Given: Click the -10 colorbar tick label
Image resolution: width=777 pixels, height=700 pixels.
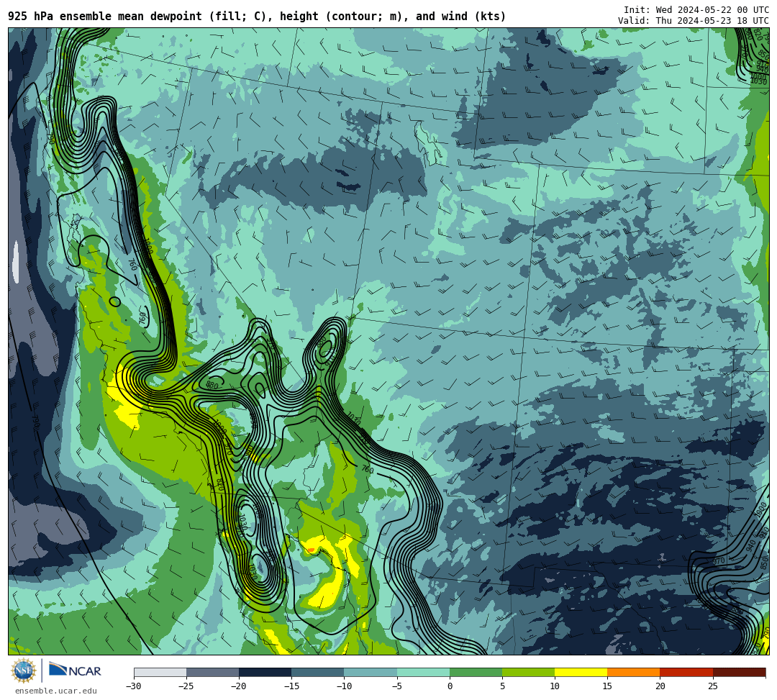Looking at the screenshot, I should click(x=344, y=686).
